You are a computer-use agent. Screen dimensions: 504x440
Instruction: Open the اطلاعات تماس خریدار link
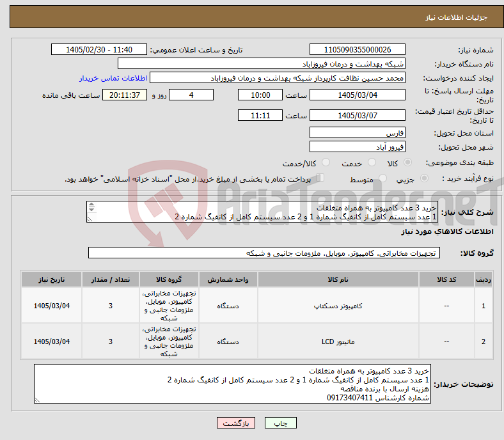113,78
